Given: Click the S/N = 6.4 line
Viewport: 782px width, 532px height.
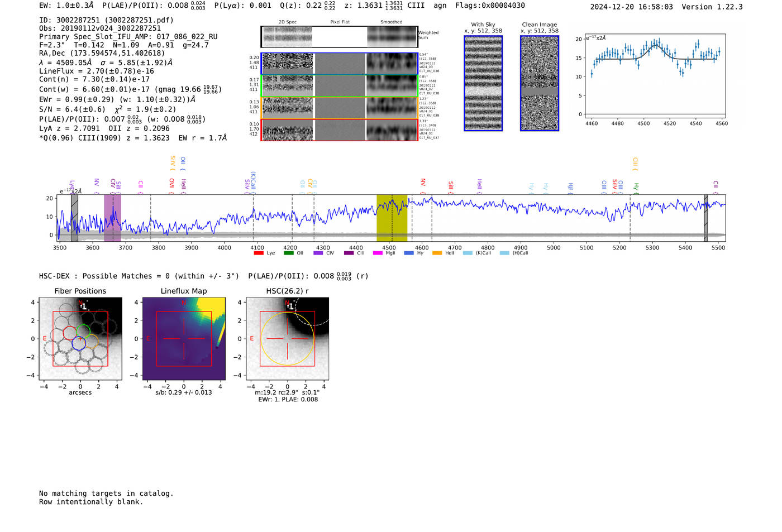Looking at the screenshot, I should [x=107, y=109].
